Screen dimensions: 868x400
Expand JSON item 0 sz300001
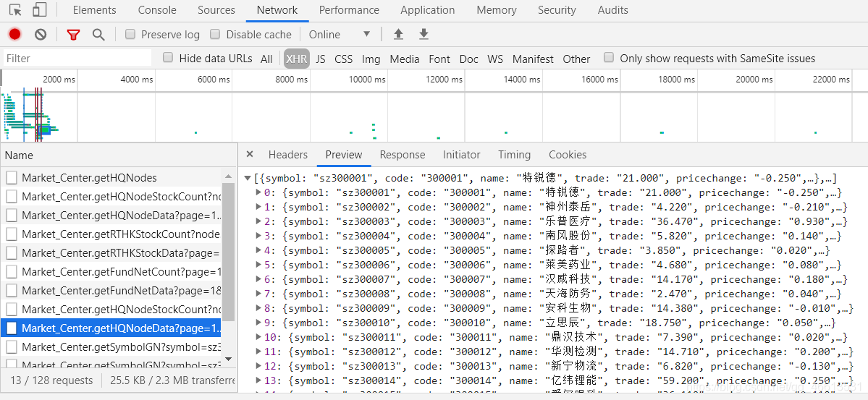tap(258, 192)
